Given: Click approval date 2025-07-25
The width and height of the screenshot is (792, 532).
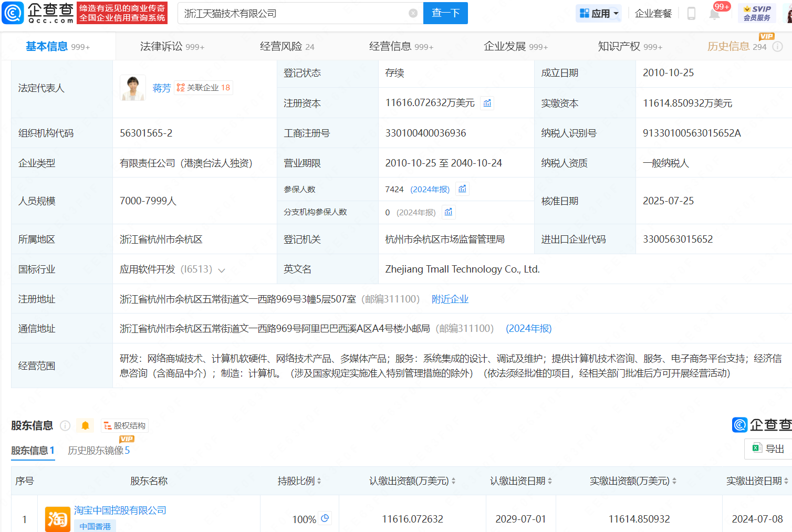Looking at the screenshot, I should pos(668,201).
